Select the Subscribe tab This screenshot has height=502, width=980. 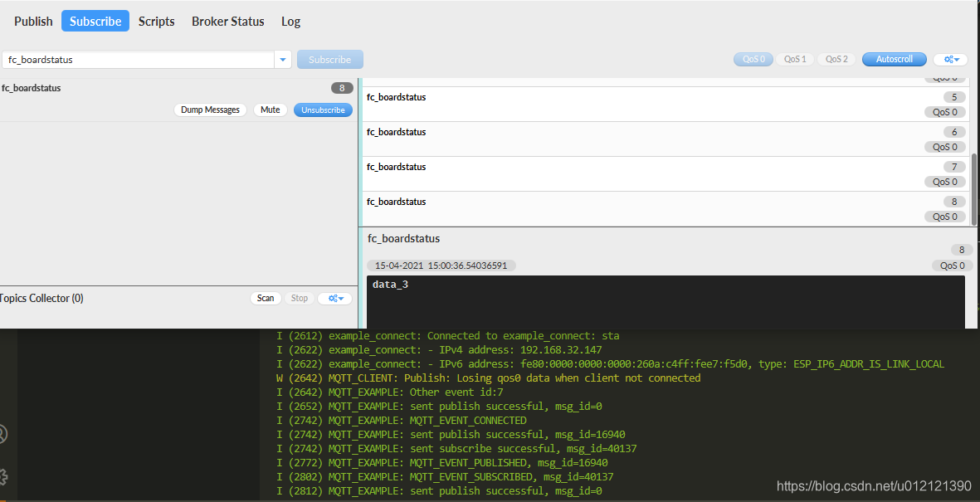pyautogui.click(x=95, y=22)
